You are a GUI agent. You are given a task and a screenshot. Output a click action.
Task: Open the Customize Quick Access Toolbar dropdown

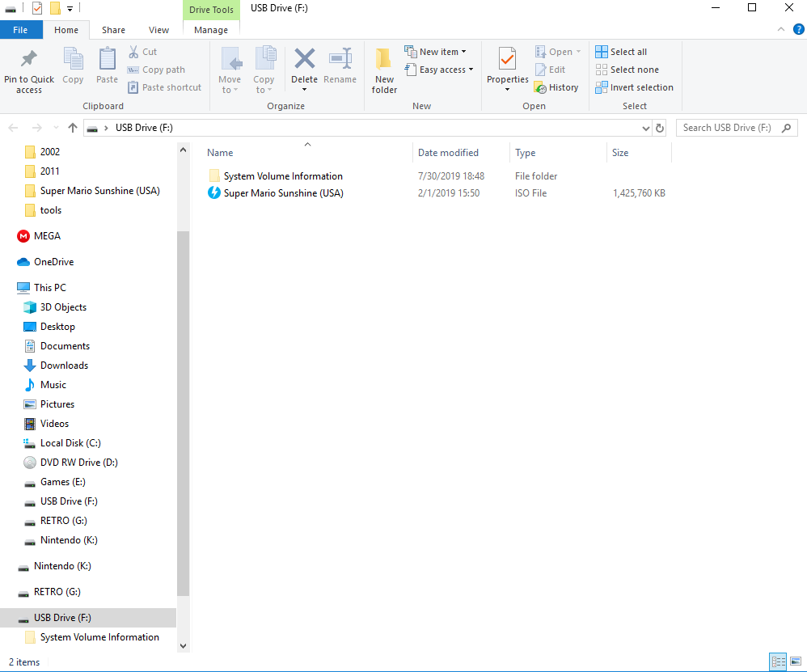click(x=70, y=8)
